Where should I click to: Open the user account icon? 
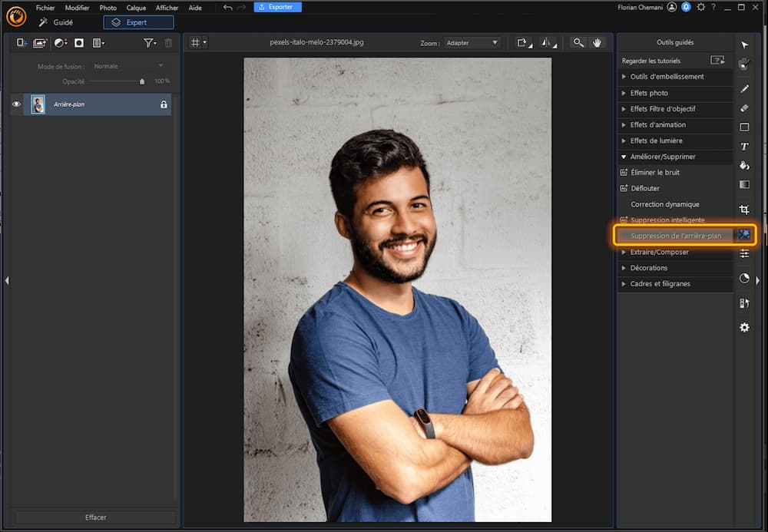click(672, 7)
